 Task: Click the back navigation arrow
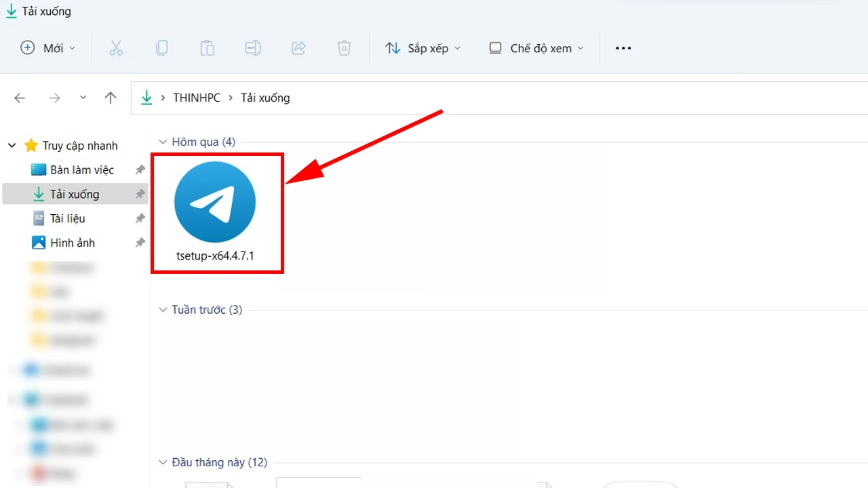pyautogui.click(x=20, y=98)
